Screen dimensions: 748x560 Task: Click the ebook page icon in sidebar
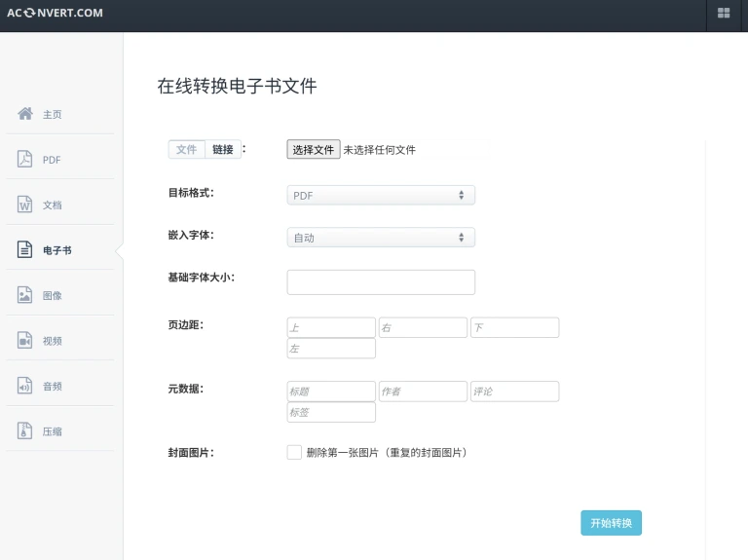click(24, 249)
